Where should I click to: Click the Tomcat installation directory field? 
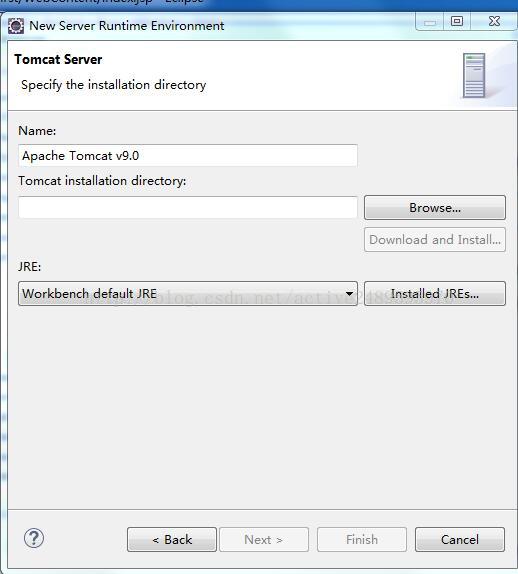pos(188,207)
